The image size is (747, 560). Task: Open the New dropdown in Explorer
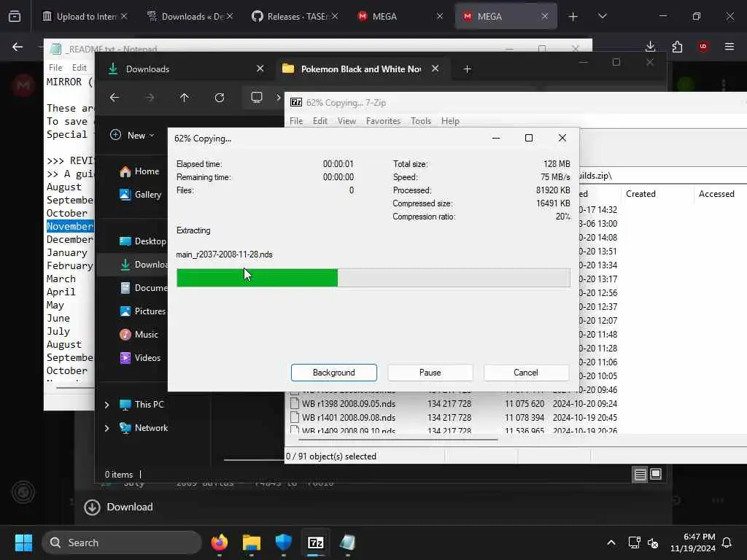tap(133, 135)
